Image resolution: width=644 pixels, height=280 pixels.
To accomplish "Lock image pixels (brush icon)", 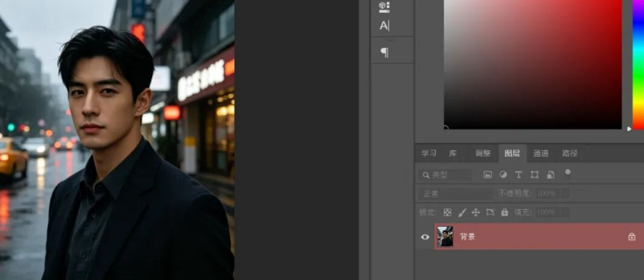I will tap(462, 212).
